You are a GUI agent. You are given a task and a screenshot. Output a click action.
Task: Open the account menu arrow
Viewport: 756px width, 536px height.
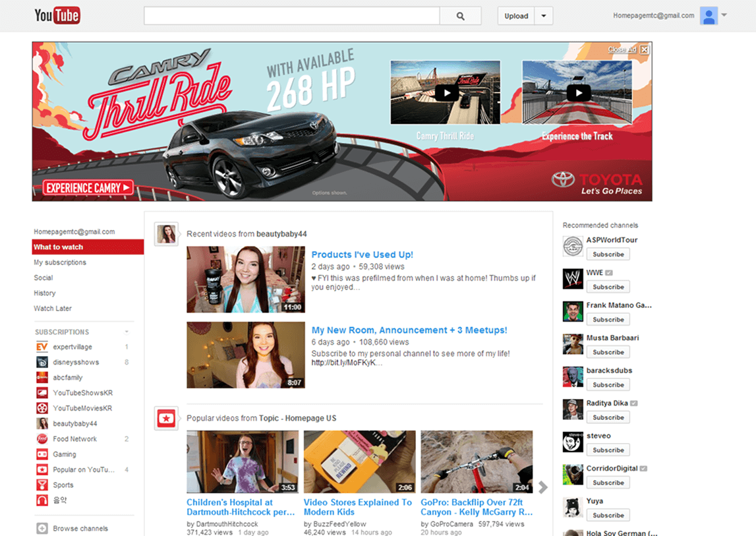(x=724, y=15)
